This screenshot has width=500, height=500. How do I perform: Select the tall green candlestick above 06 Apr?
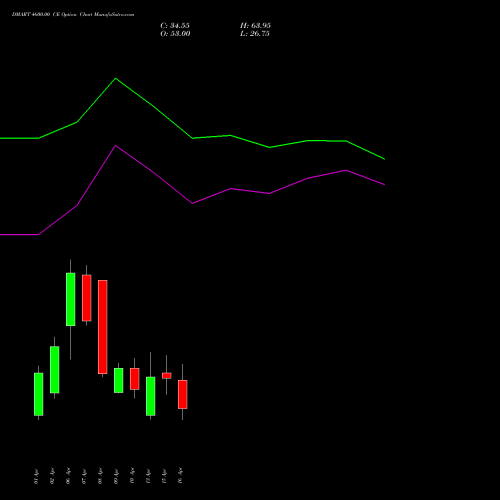(71, 299)
